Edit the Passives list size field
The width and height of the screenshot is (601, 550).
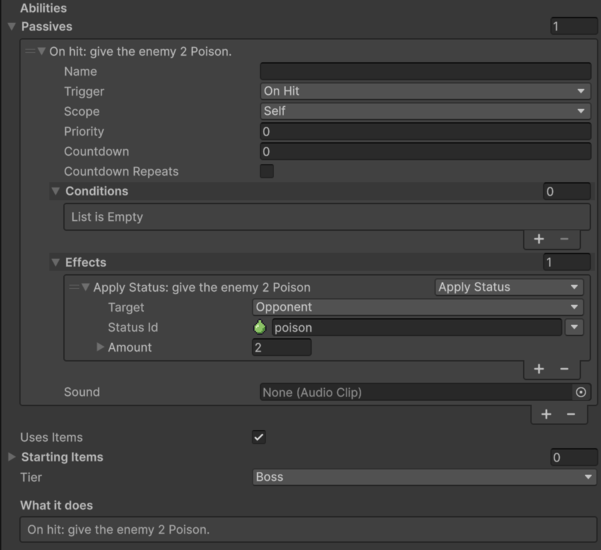tap(574, 26)
